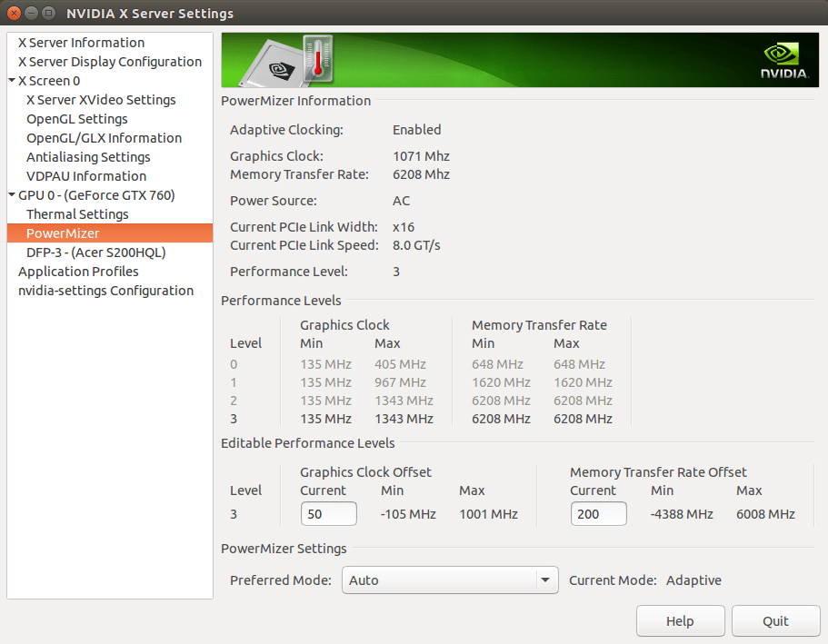The height and width of the screenshot is (644, 828).
Task: Select X Server XVideo Settings
Action: [97, 99]
